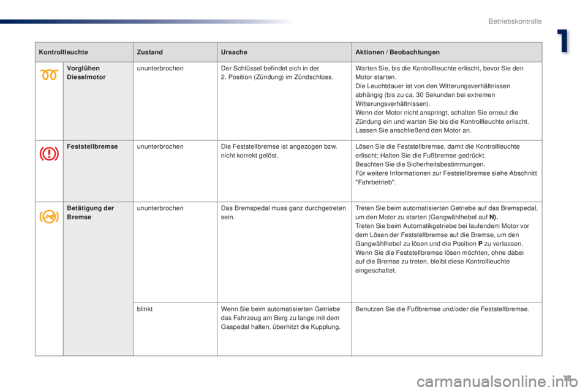Click the orange brake pedal warning icon
The image size is (588, 392).
49,216
